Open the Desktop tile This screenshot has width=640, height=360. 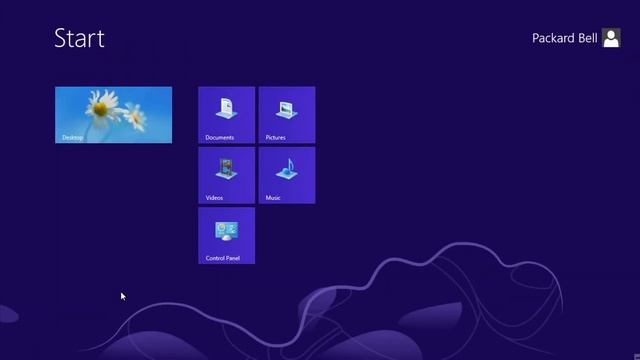pos(113,115)
